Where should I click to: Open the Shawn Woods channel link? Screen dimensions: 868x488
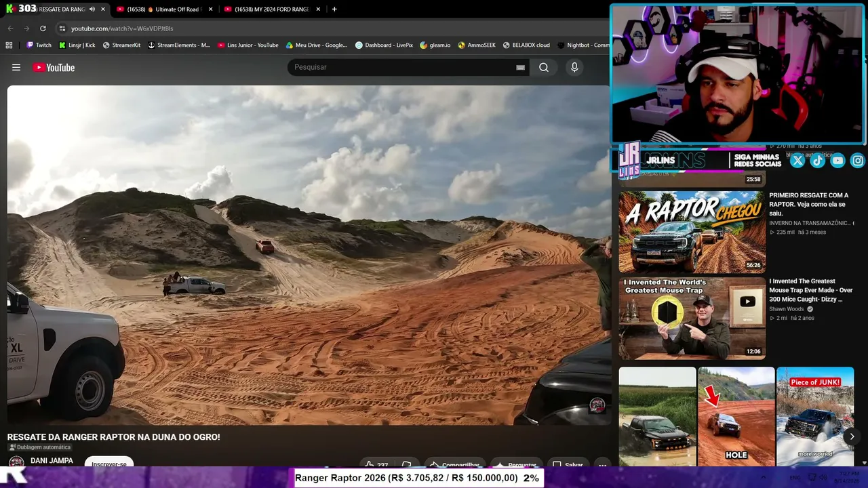(787, 309)
